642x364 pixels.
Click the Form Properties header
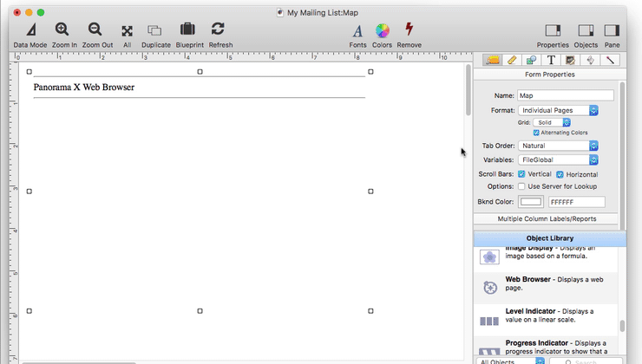[549, 75]
